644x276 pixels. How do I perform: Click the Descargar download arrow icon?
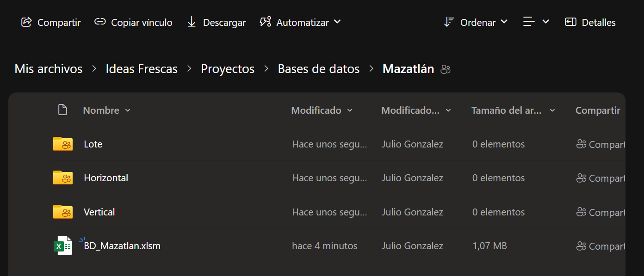192,22
